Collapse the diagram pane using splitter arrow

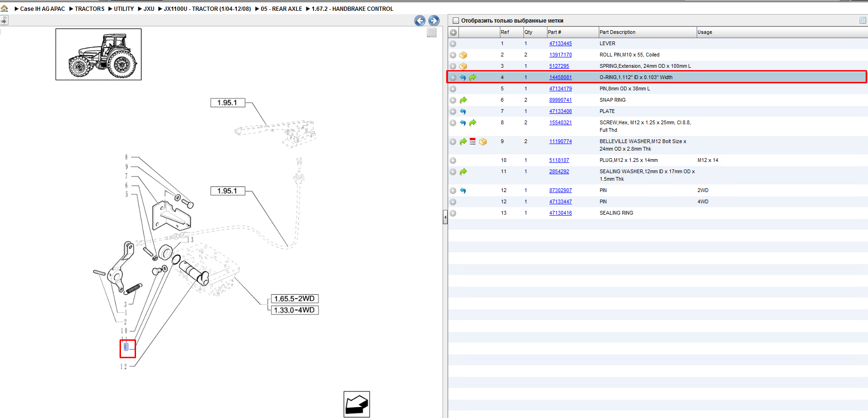click(445, 217)
